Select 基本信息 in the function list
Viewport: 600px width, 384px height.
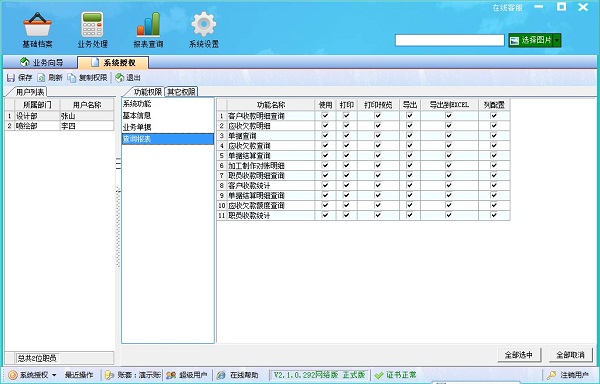click(x=168, y=116)
